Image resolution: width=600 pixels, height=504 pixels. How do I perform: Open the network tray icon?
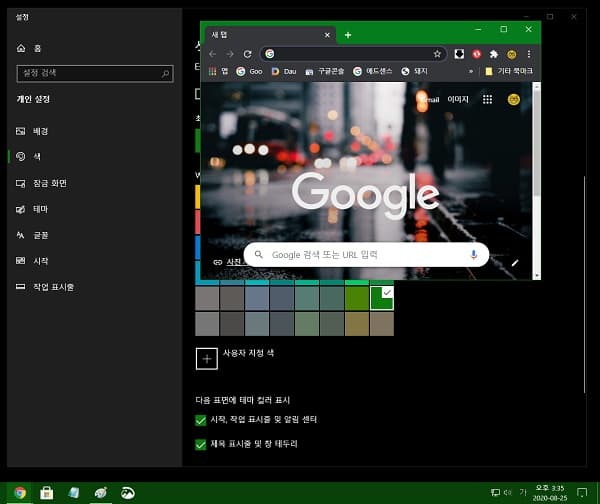pos(495,493)
